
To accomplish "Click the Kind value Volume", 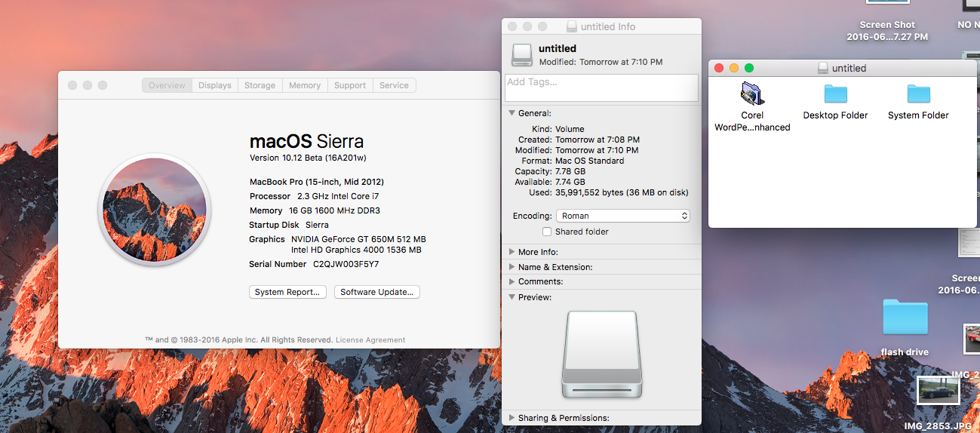I will [x=570, y=129].
